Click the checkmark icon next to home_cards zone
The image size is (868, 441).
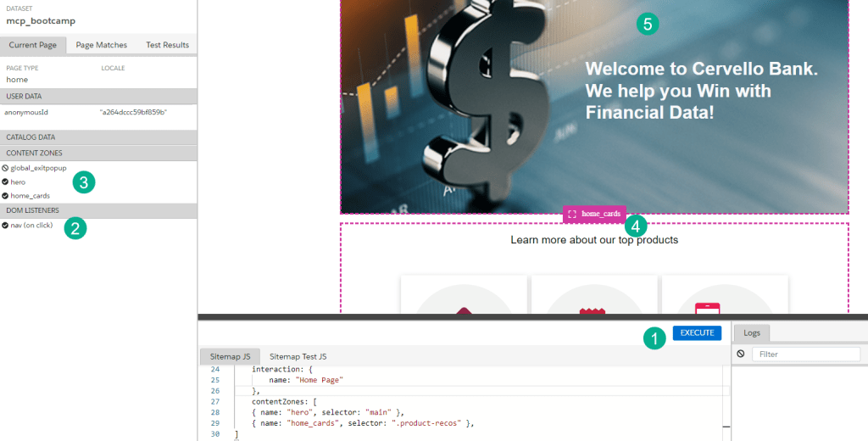point(5,195)
